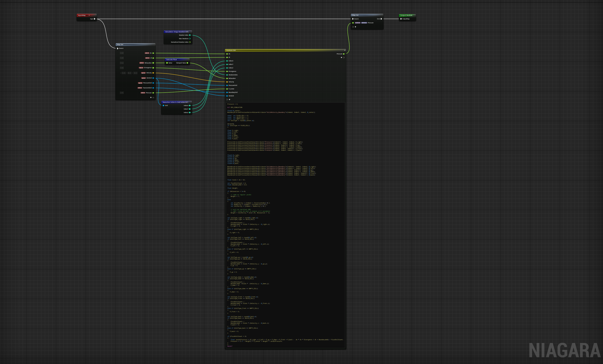Viewport: 603px width, 364px height.
Task: Click the OUTPUT namespace tag on Pressure
Action: tap(357, 23)
